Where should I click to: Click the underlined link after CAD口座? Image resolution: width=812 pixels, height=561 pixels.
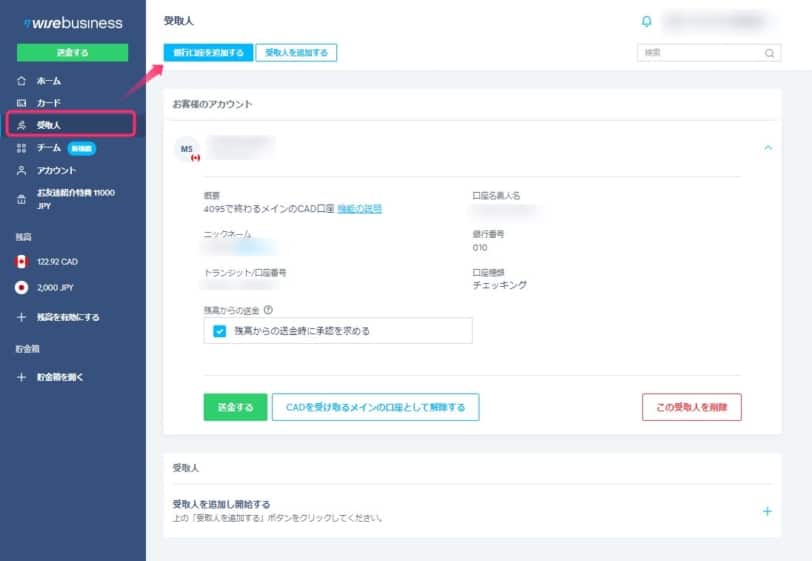[x=359, y=209]
